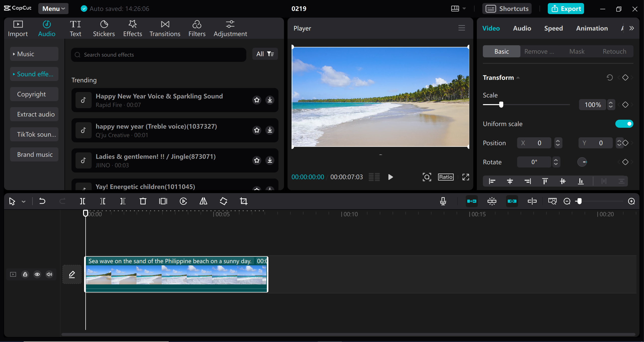Click inside the sound effects search field

pos(158,55)
